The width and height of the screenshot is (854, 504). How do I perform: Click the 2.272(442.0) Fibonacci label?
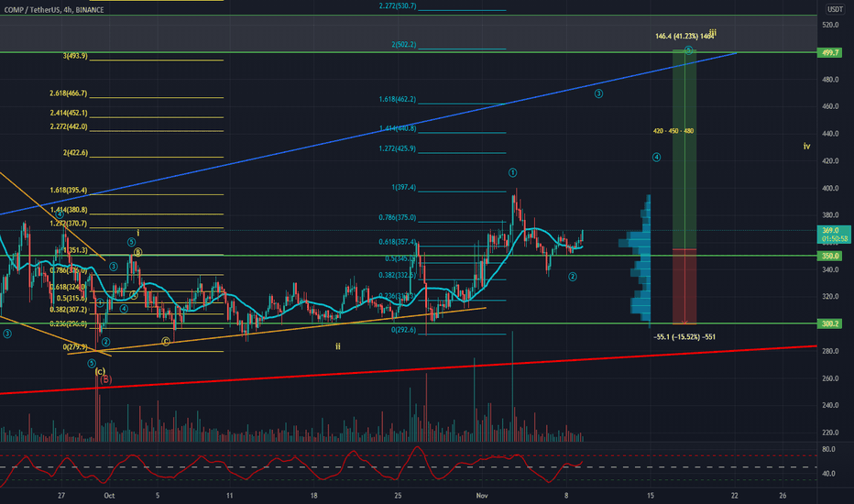click(x=68, y=127)
